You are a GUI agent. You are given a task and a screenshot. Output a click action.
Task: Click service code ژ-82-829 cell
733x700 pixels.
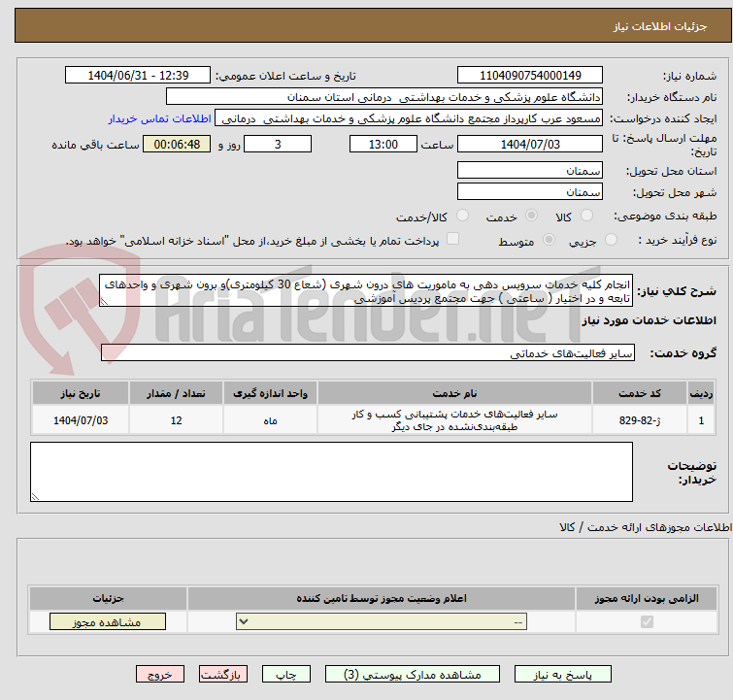(639, 420)
